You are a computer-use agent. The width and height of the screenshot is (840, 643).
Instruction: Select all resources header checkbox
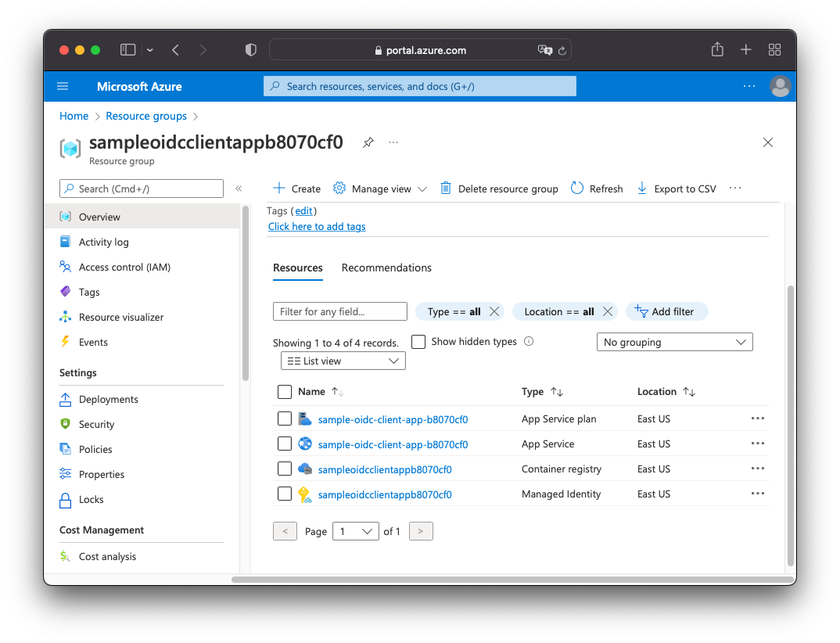coord(285,392)
